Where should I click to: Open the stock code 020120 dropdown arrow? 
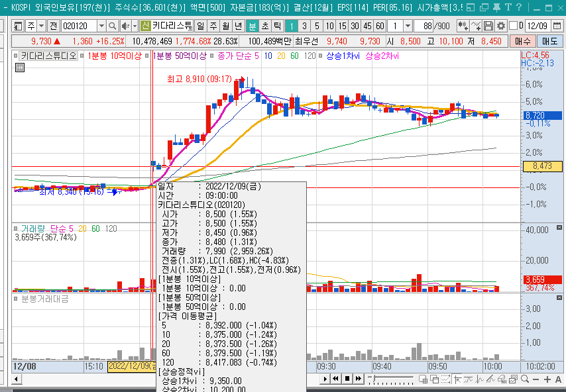coord(101,26)
